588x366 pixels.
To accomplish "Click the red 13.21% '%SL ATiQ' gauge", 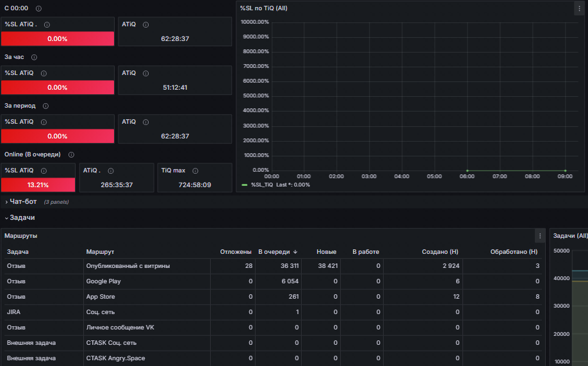I will 38,185.
